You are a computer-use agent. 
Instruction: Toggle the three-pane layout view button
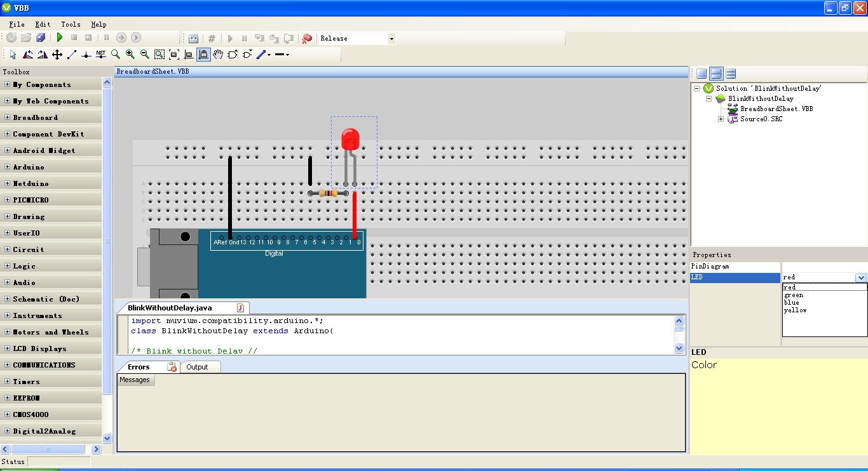click(x=731, y=74)
